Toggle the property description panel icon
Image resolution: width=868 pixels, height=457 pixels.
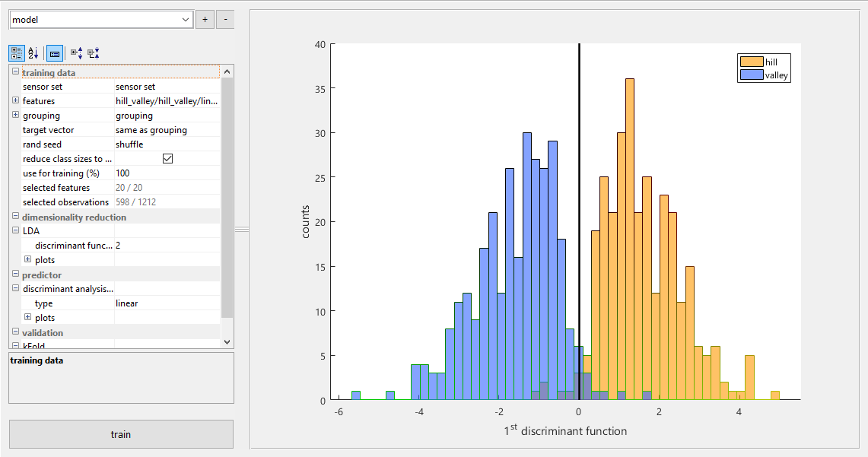tap(55, 53)
